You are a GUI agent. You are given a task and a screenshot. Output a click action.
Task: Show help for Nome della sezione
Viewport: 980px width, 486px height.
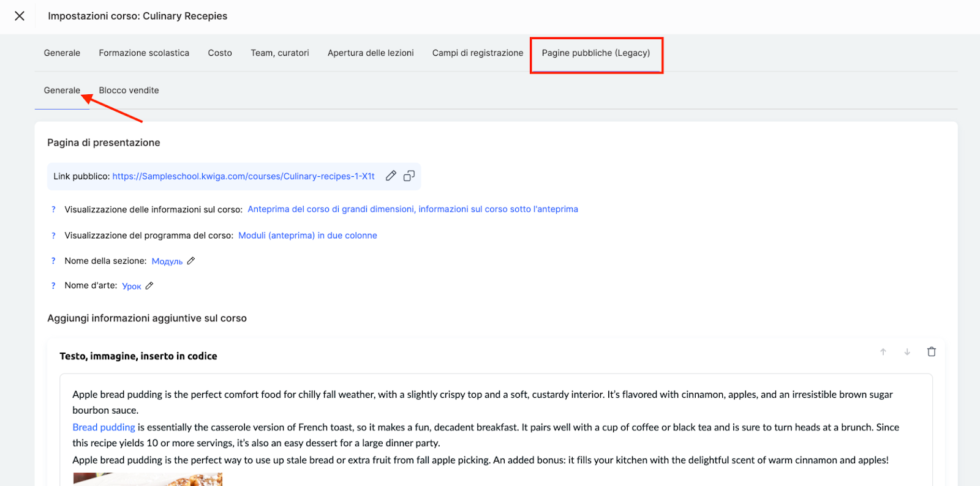click(53, 261)
